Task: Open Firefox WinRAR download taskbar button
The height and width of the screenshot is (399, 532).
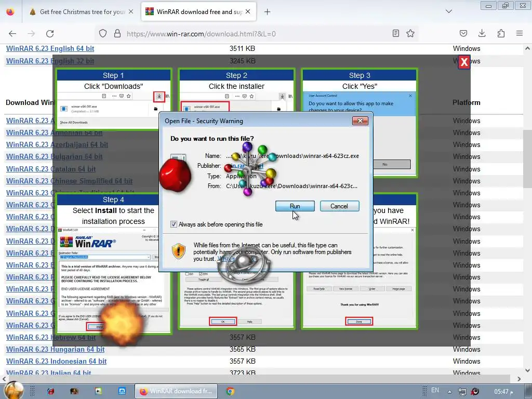Action: click(176, 391)
